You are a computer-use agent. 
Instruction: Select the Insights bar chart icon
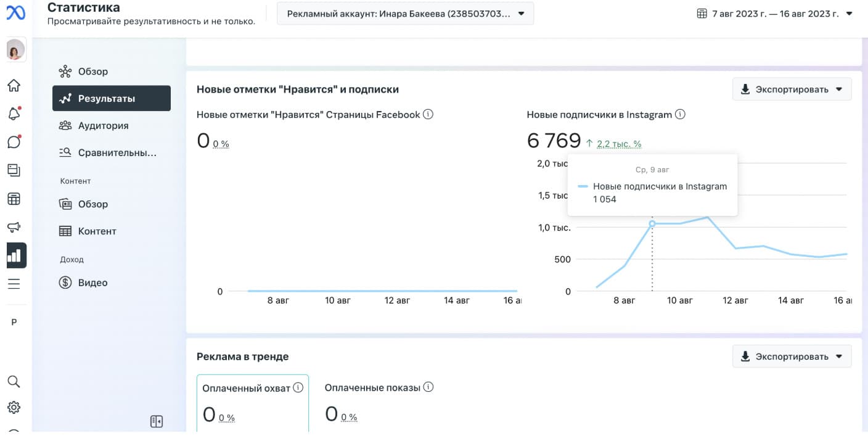click(16, 255)
